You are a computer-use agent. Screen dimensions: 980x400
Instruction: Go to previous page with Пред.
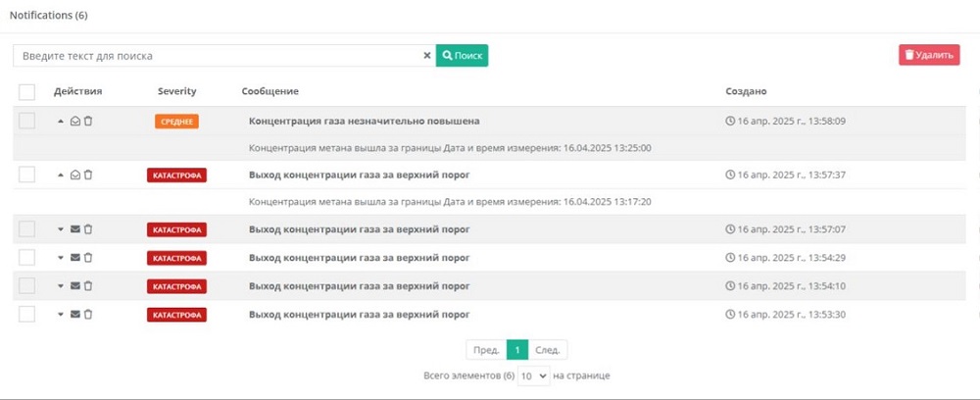coord(486,350)
